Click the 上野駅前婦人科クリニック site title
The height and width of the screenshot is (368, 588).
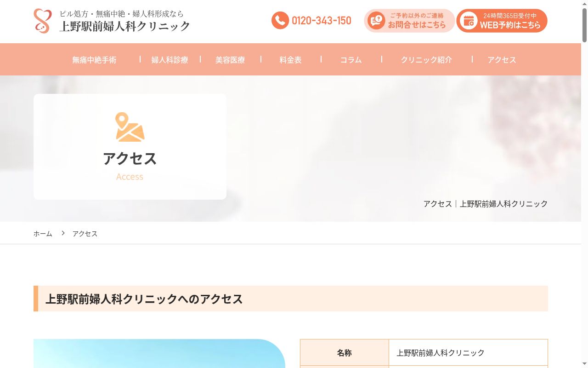[x=125, y=26]
